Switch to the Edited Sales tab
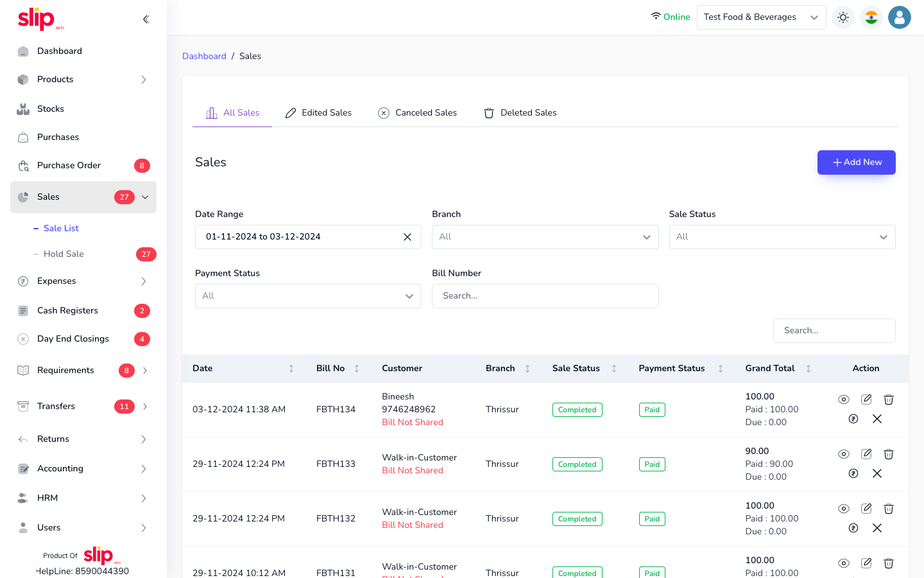 click(319, 113)
